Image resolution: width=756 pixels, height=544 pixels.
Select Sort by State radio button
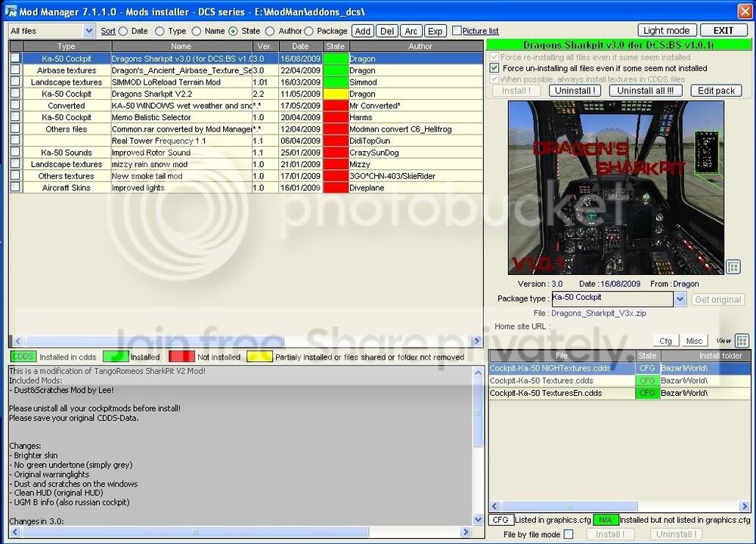tap(234, 31)
